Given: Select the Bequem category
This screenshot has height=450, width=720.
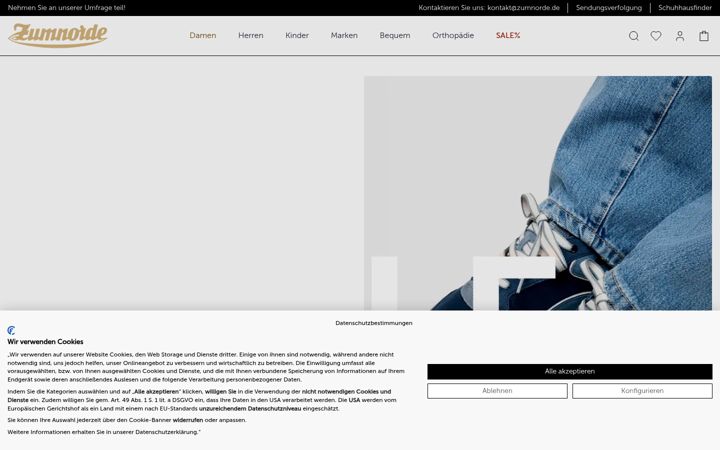Looking at the screenshot, I should point(395,35).
